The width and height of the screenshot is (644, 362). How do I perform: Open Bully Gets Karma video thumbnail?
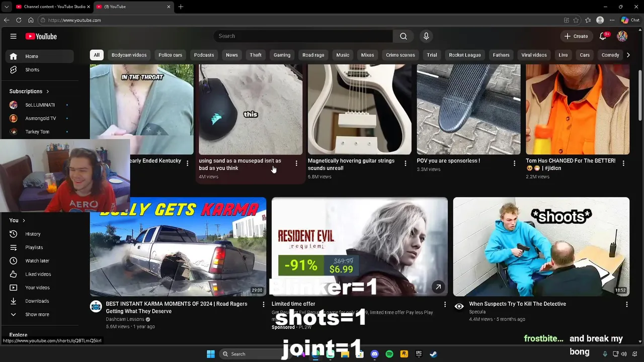(x=178, y=246)
